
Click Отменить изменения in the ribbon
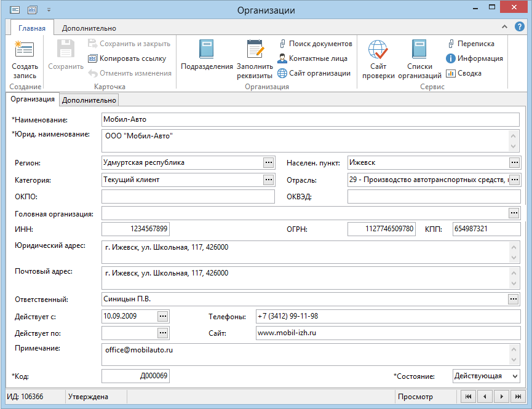coord(130,73)
